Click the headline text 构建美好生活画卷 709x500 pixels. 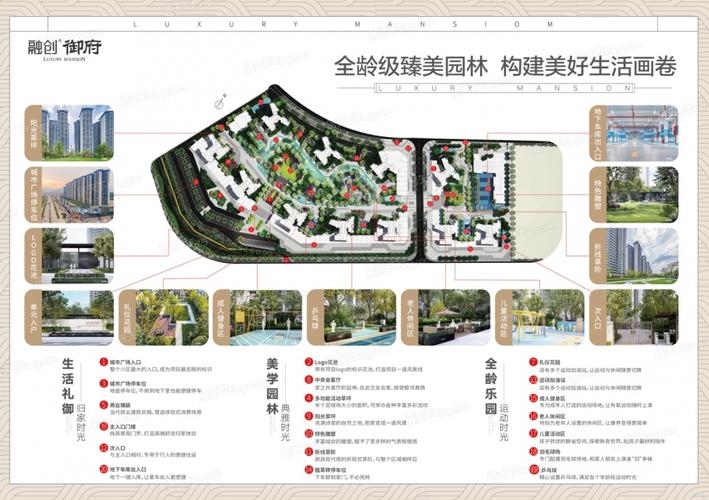589,66
